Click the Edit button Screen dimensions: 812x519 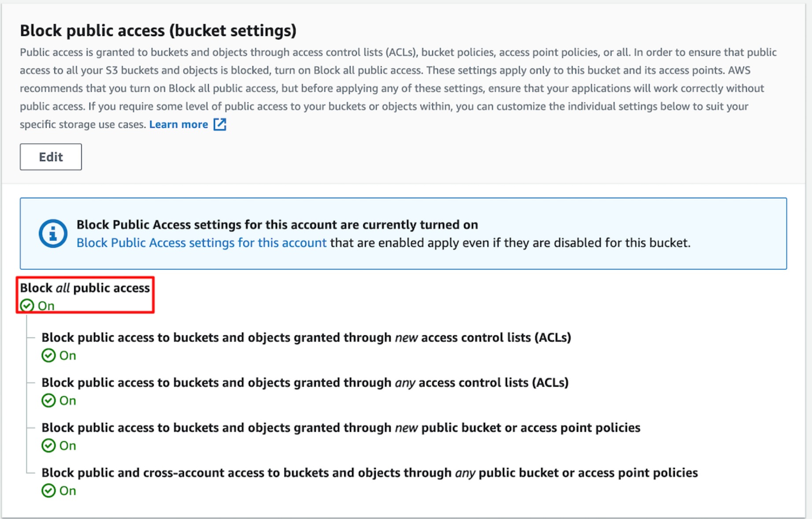click(x=50, y=157)
